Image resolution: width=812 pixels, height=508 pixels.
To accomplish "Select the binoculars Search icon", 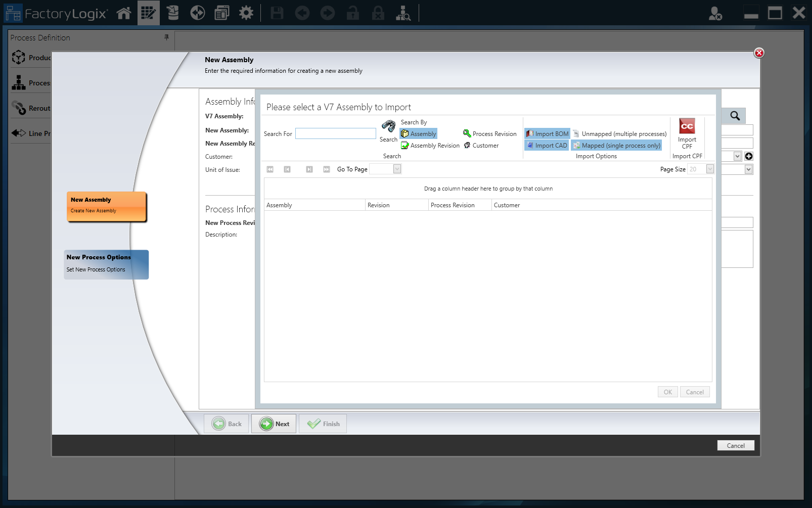I will (388, 126).
